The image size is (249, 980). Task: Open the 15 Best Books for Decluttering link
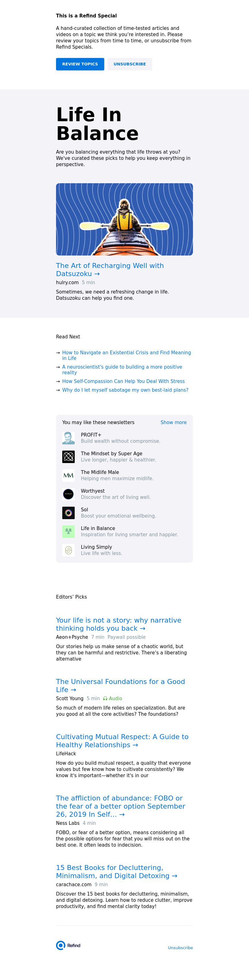117,872
